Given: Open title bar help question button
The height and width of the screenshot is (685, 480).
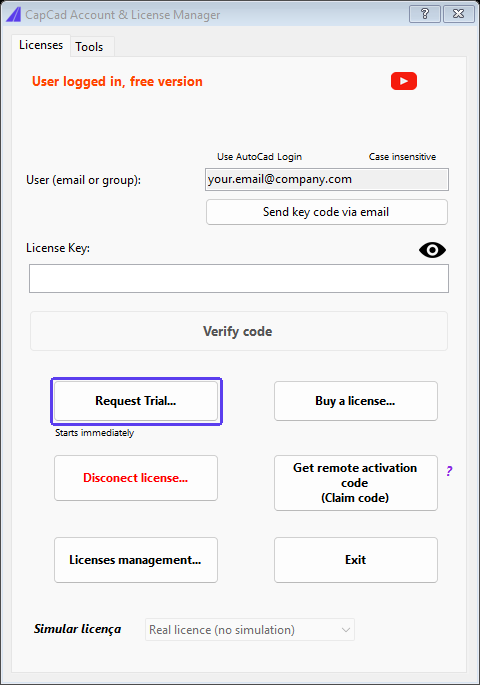Looking at the screenshot, I should pos(425,14).
